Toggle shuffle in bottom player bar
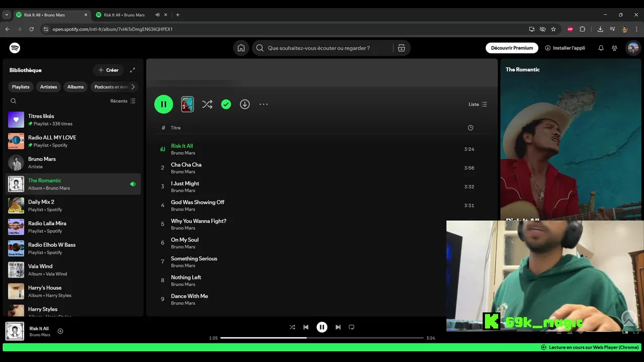The image size is (644, 362). tap(292, 327)
